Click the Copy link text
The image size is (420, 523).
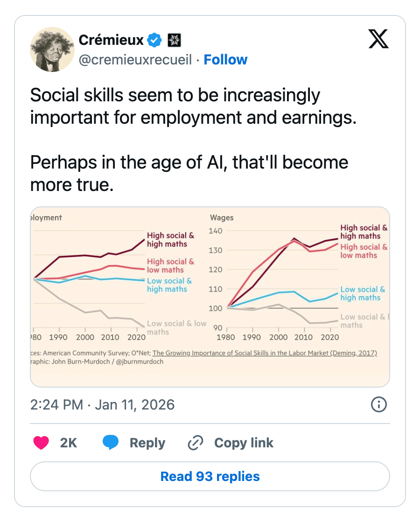(x=244, y=443)
